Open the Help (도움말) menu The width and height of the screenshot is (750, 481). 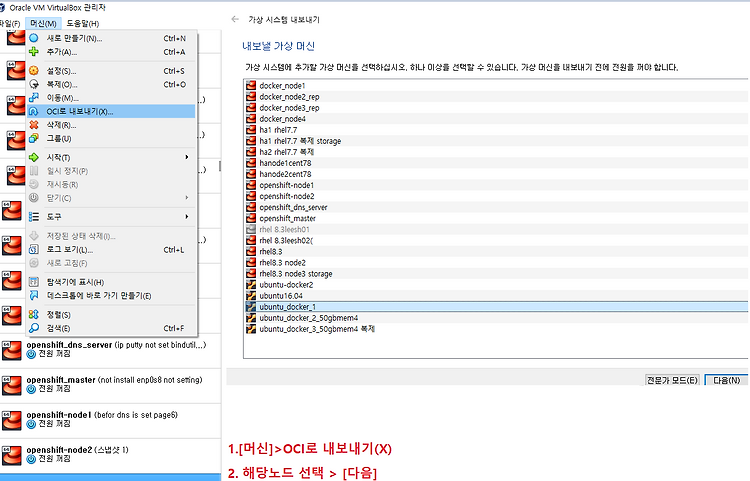[83, 23]
